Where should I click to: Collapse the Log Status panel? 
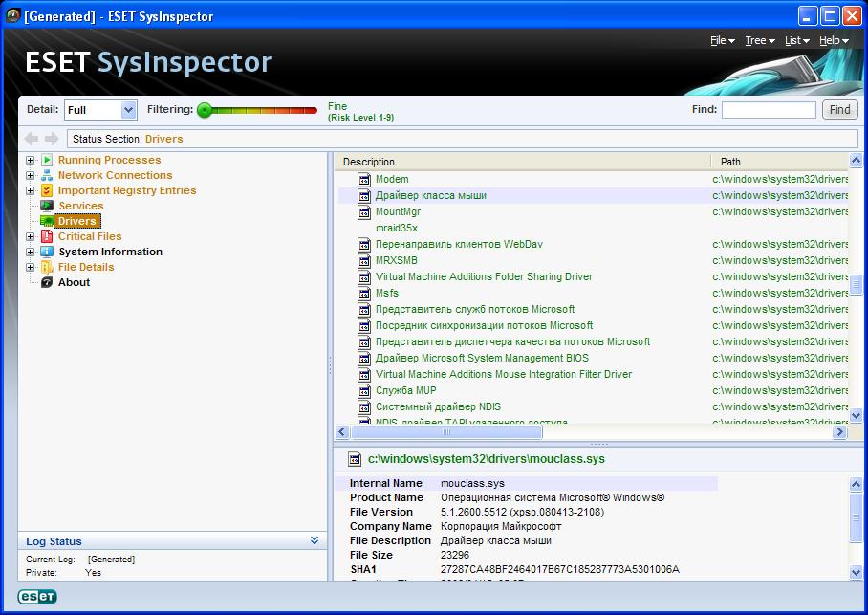pyautogui.click(x=315, y=541)
